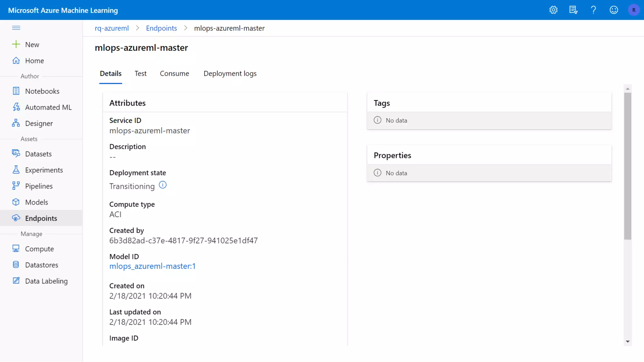Collapse the hamburger navigation menu
This screenshot has height=362, width=644.
[x=16, y=28]
